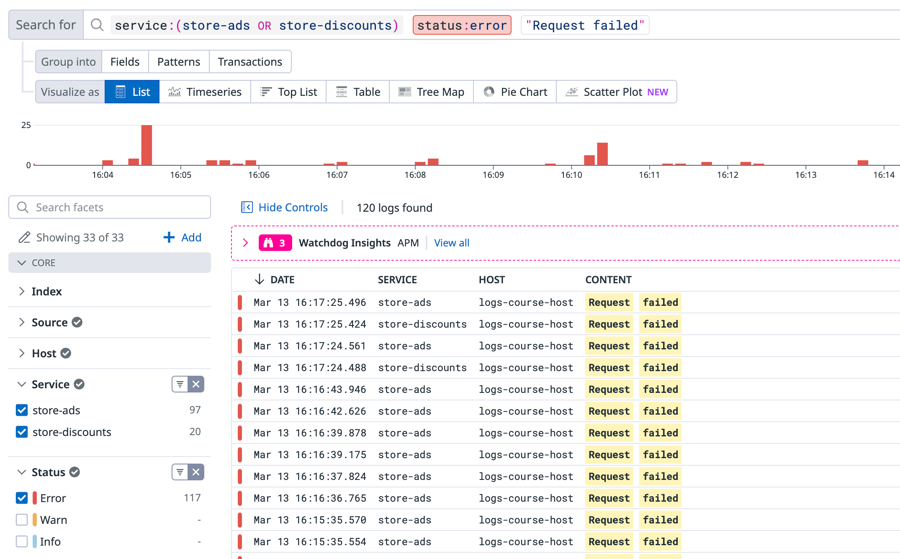The image size is (900, 559).
Task: Click the Status facet filter icon
Action: point(180,472)
